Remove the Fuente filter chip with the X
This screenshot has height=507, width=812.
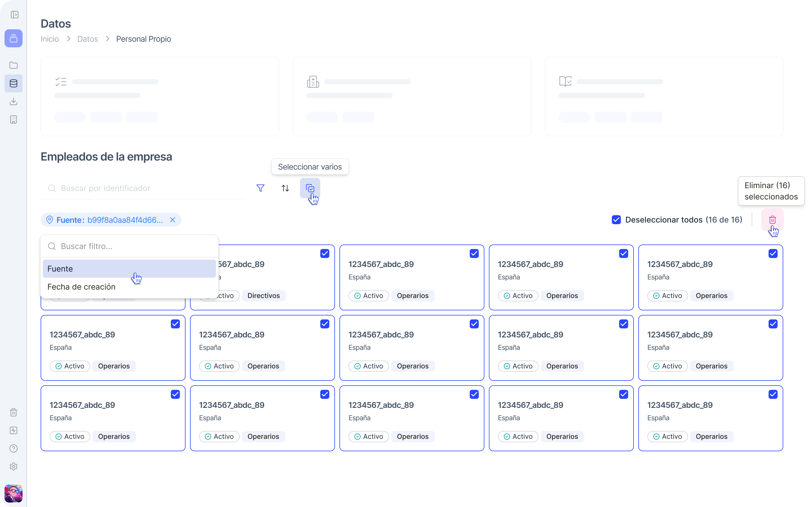(x=173, y=220)
